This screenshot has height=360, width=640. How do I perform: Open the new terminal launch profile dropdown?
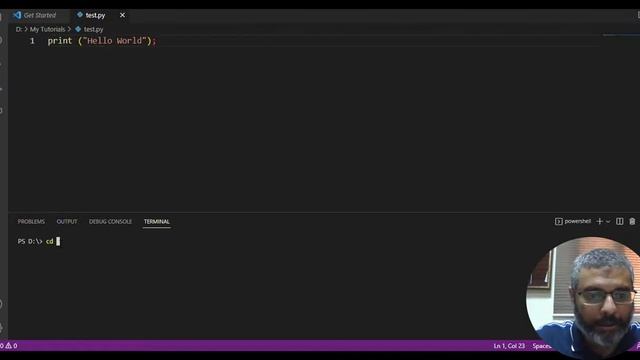pyautogui.click(x=608, y=222)
